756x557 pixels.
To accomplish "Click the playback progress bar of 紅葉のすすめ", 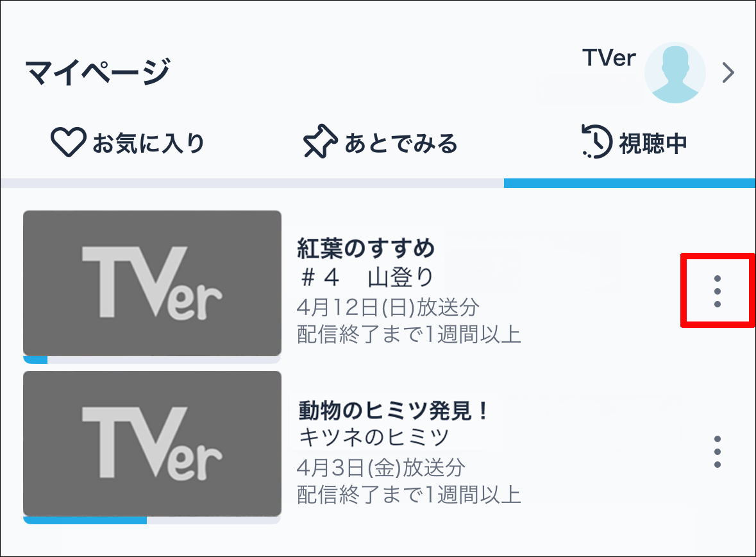I will (x=152, y=360).
